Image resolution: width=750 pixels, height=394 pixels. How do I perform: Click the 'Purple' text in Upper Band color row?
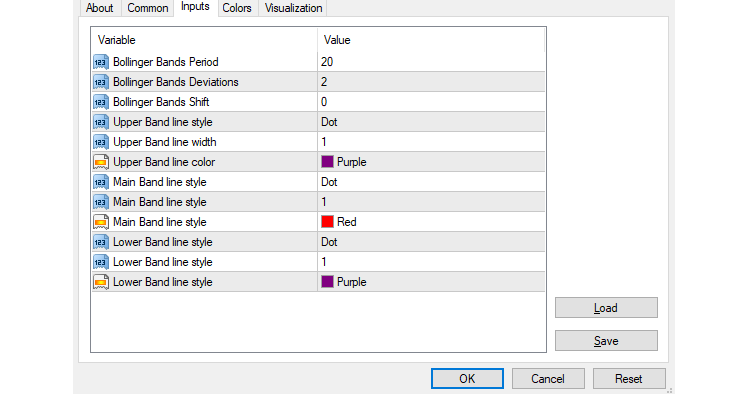pos(352,163)
